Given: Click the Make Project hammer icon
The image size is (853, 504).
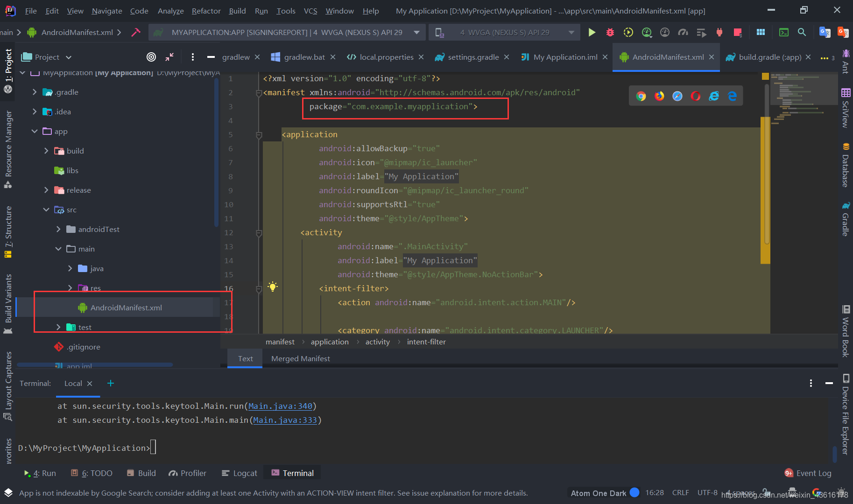Looking at the screenshot, I should click(x=136, y=32).
